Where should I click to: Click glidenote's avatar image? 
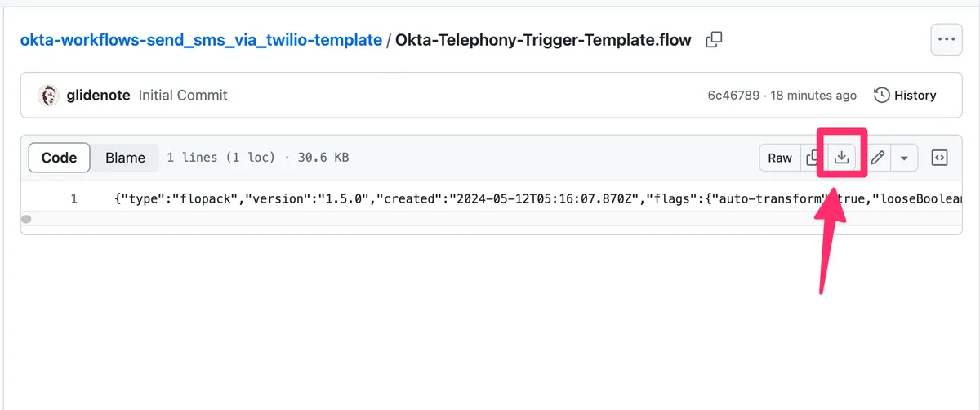click(x=48, y=96)
